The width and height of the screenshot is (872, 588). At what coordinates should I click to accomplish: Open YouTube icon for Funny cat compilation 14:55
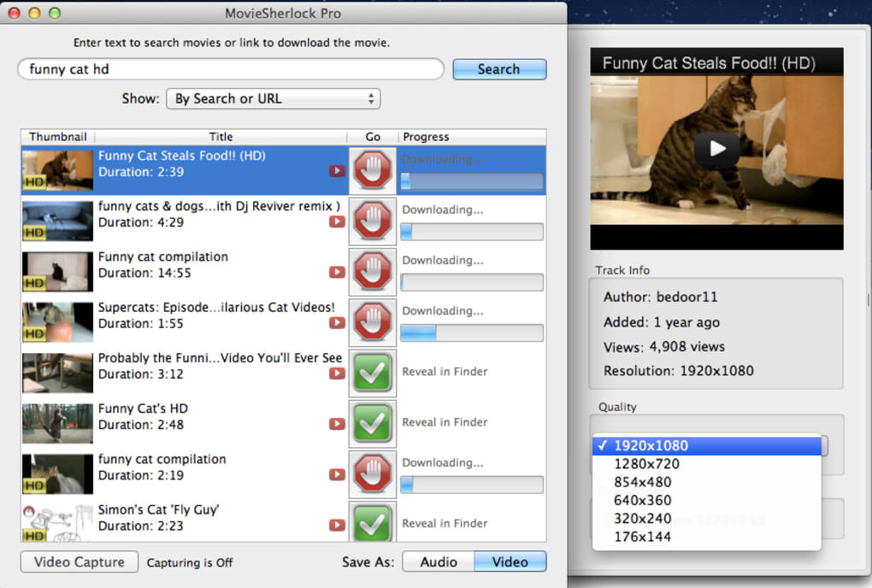click(x=337, y=273)
